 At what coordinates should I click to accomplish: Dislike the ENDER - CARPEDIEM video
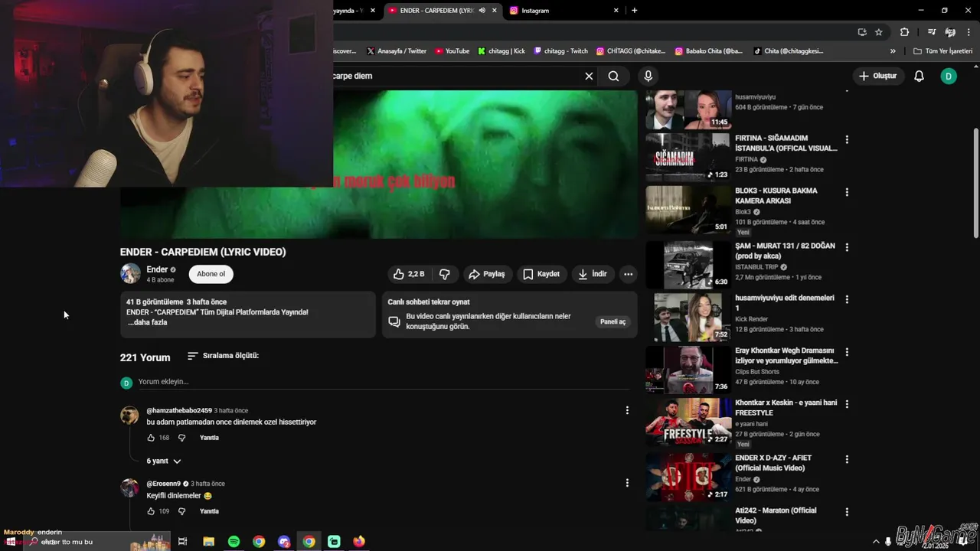pyautogui.click(x=444, y=274)
